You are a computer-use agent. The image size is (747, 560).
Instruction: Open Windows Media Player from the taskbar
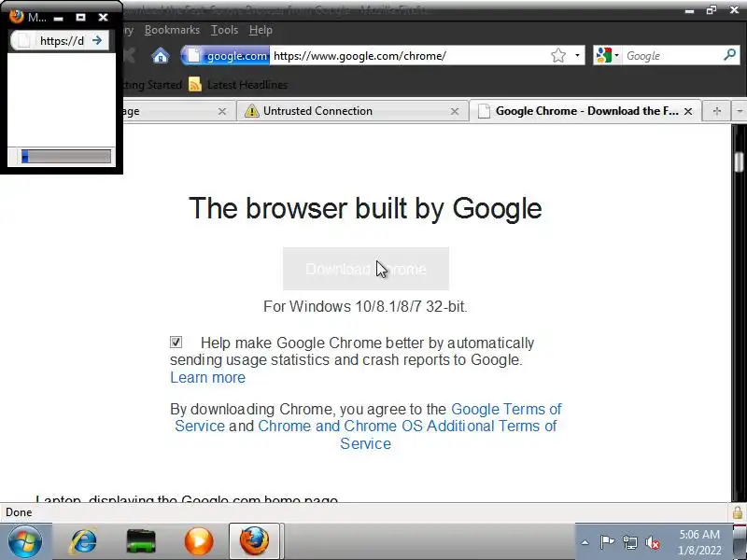click(199, 541)
